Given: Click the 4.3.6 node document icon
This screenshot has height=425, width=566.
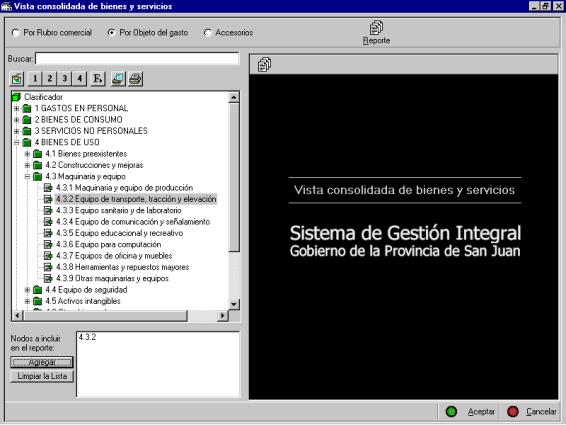Looking at the screenshot, I should pos(48,244).
